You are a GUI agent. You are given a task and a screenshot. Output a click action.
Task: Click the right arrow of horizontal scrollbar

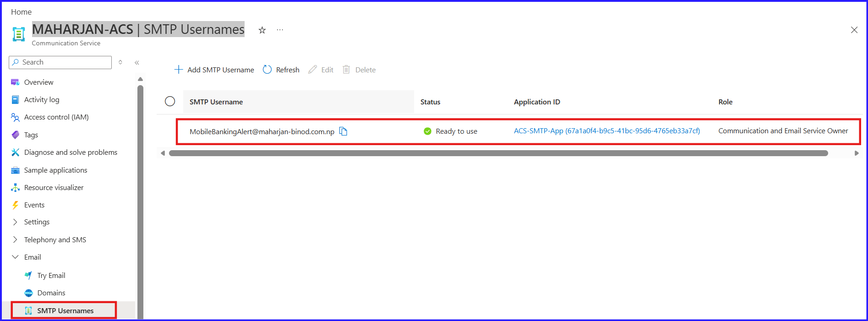point(856,153)
